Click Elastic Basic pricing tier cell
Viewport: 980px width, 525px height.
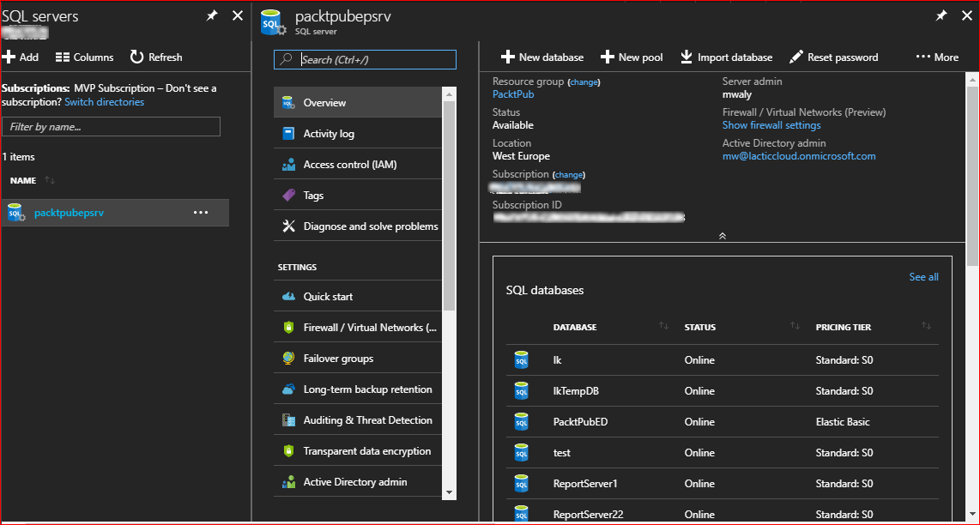click(843, 422)
